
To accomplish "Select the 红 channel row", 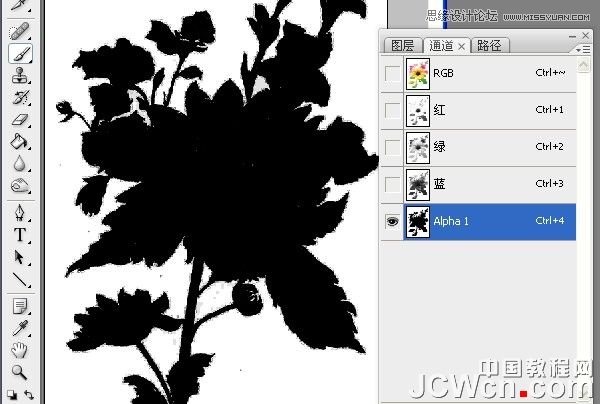I will pos(490,110).
